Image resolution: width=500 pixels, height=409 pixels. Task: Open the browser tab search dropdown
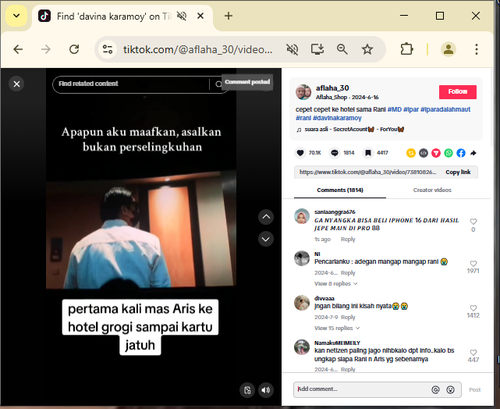(16, 16)
